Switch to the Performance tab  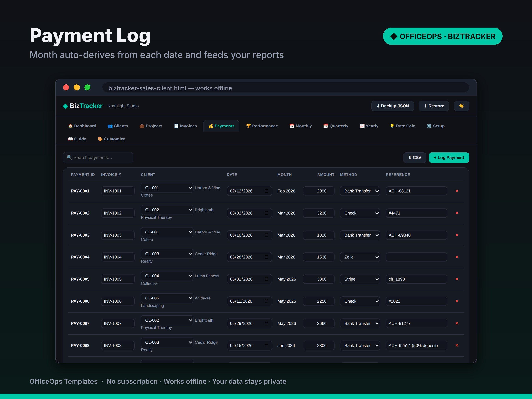click(x=262, y=126)
